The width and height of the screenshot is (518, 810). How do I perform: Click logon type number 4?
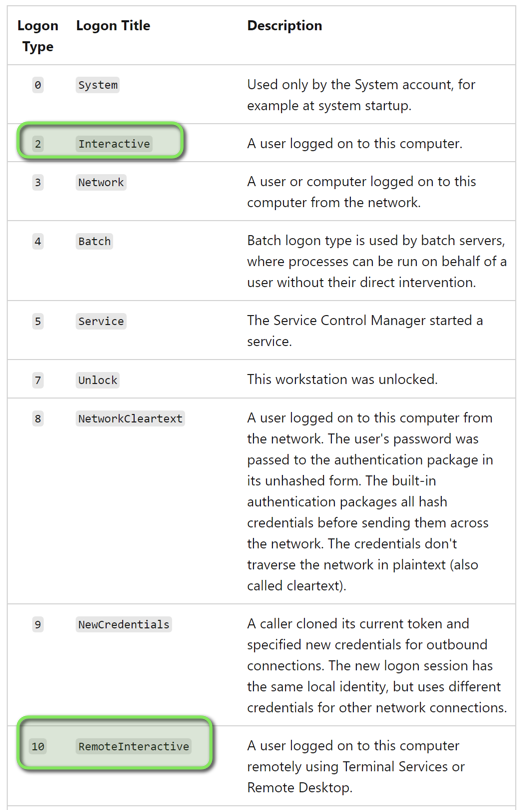pos(38,241)
